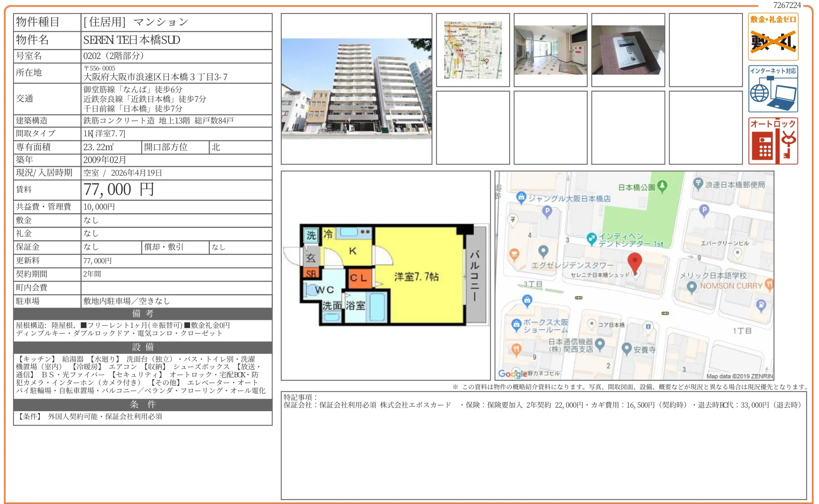Select the NOMSON CURRY restaurant pin
The image size is (819, 504).
pos(692,286)
